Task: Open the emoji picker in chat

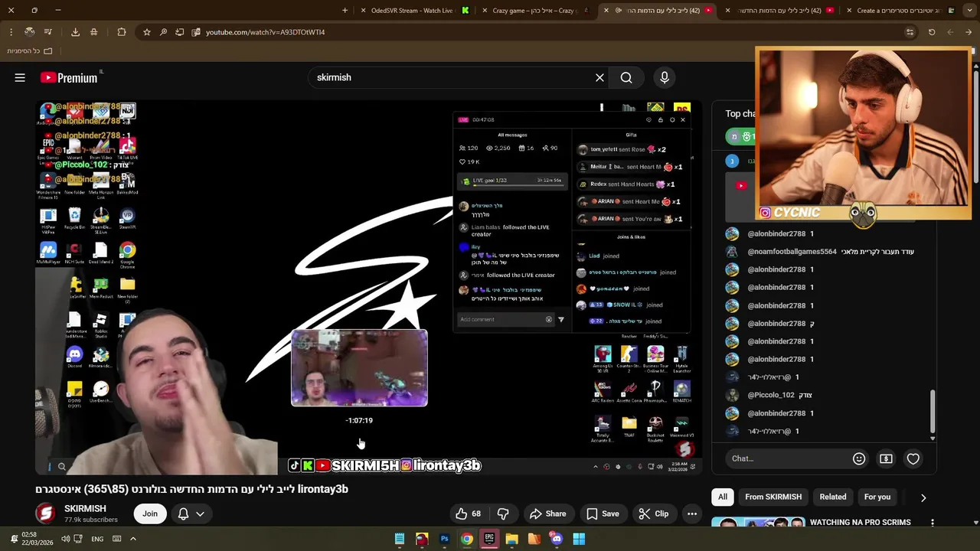Action: [859, 458]
